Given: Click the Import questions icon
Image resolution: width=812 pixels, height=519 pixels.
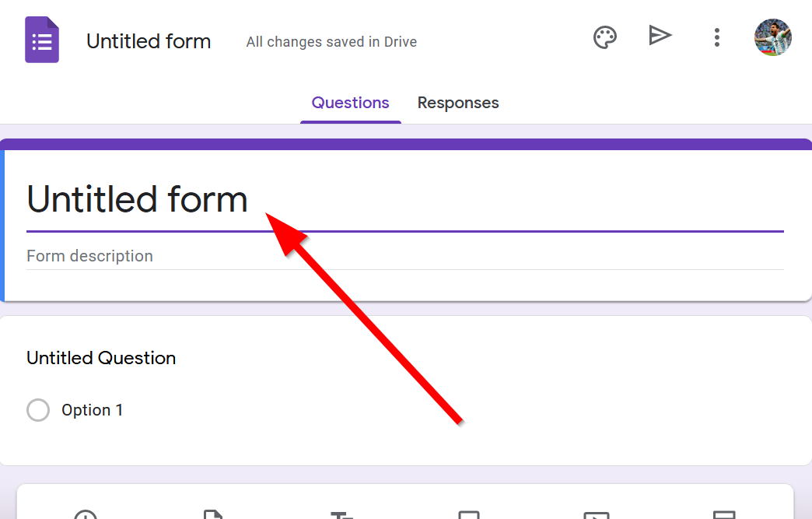Looking at the screenshot, I should pyautogui.click(x=213, y=514).
